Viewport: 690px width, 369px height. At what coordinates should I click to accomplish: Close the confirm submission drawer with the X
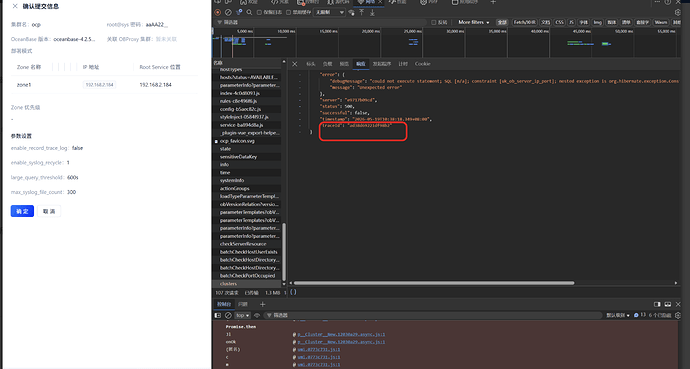point(15,6)
